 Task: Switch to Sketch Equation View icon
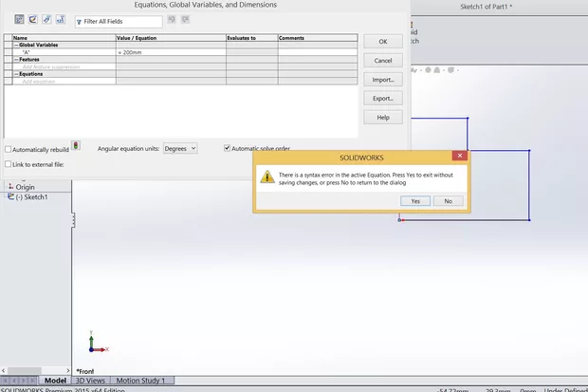tap(32, 19)
